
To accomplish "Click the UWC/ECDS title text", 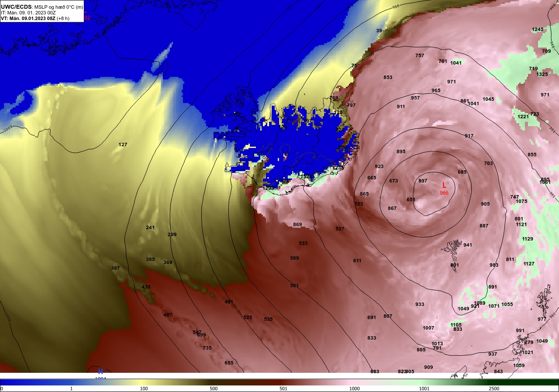I will pyautogui.click(x=16, y=7).
